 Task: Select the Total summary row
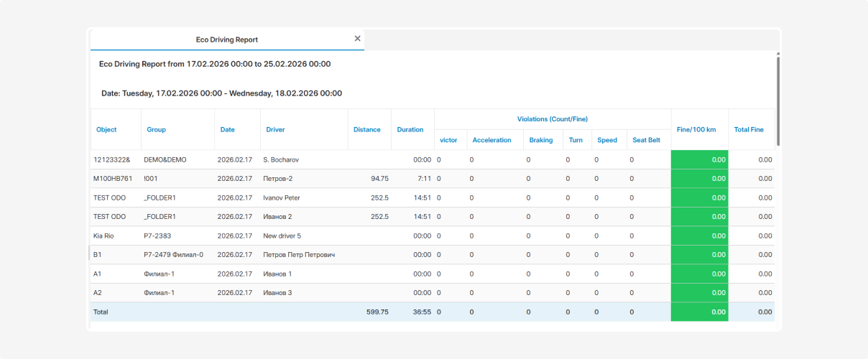[101, 312]
